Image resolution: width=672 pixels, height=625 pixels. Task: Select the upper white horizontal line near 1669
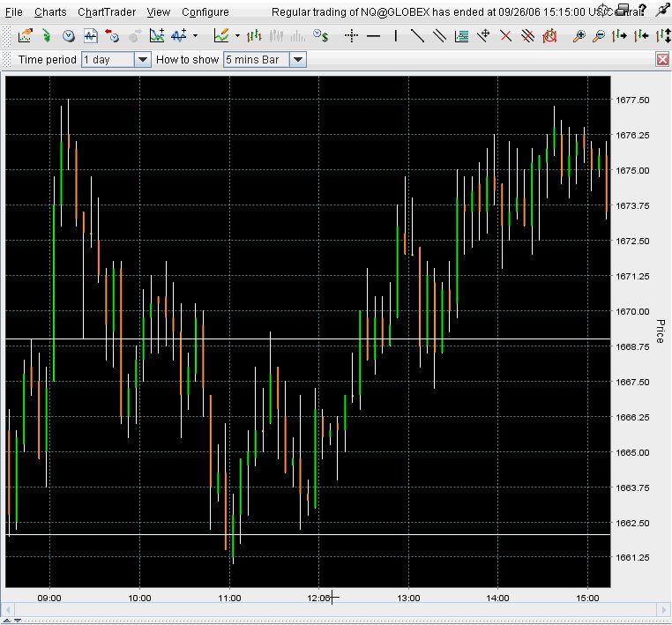(308, 339)
